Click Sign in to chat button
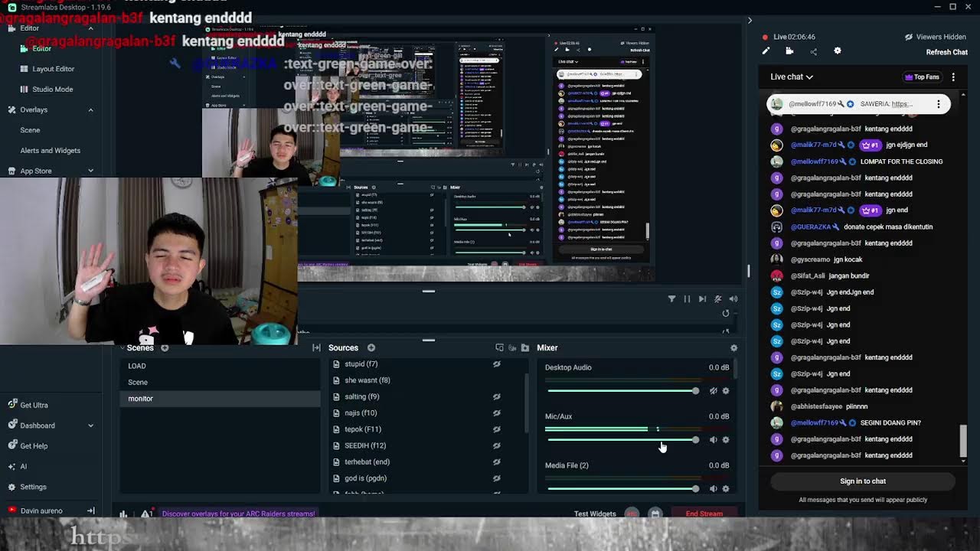The height and width of the screenshot is (551, 980). point(863,481)
